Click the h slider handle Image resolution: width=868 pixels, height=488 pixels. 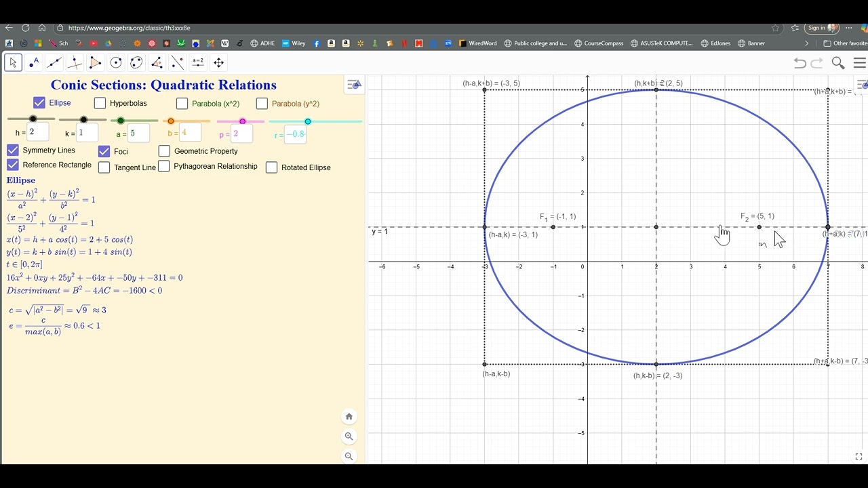(33, 119)
